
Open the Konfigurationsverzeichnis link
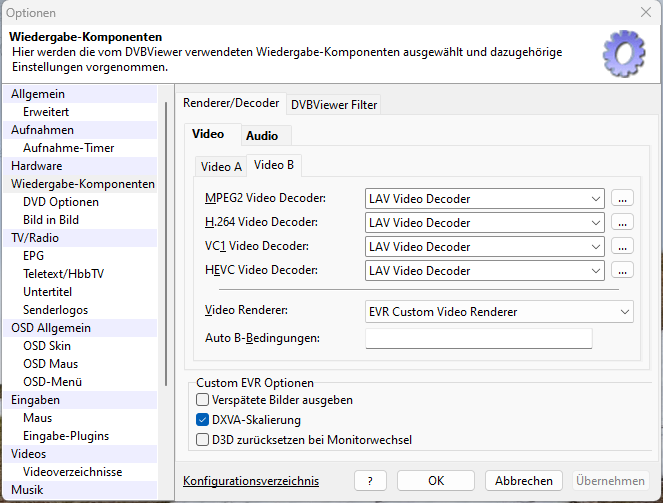[x=251, y=481]
